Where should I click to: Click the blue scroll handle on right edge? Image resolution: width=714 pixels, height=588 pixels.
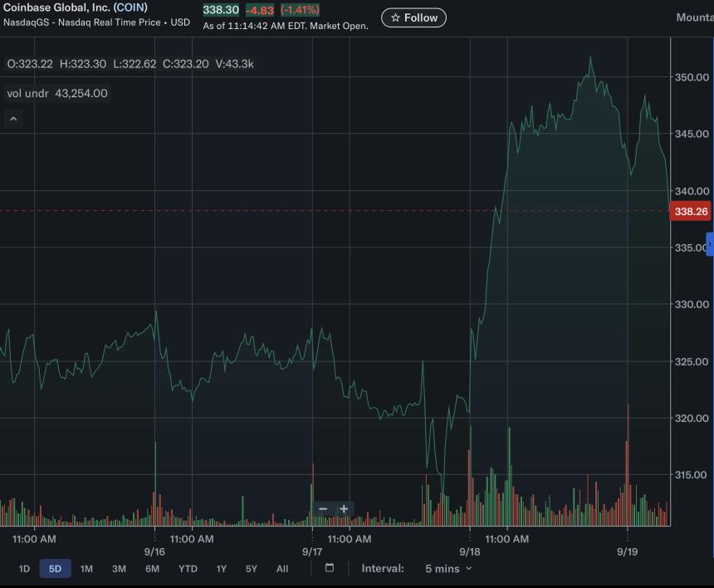[710, 244]
